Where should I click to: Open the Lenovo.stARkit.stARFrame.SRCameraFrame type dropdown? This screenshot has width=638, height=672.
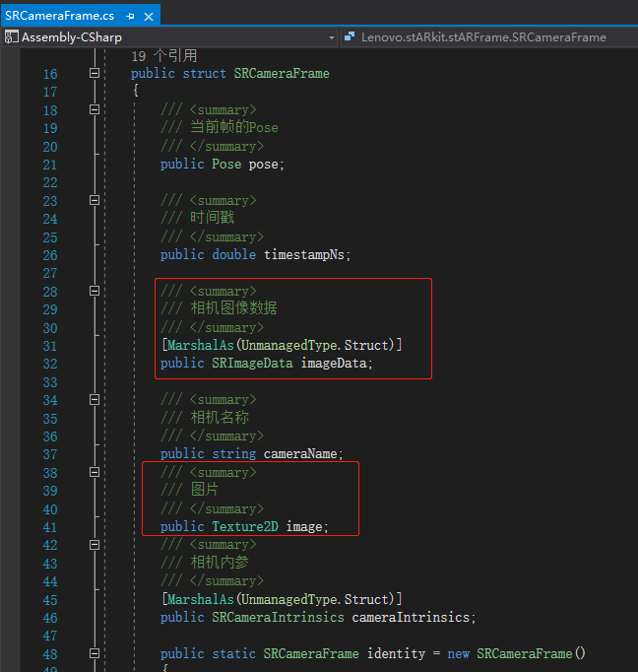[x=489, y=37]
